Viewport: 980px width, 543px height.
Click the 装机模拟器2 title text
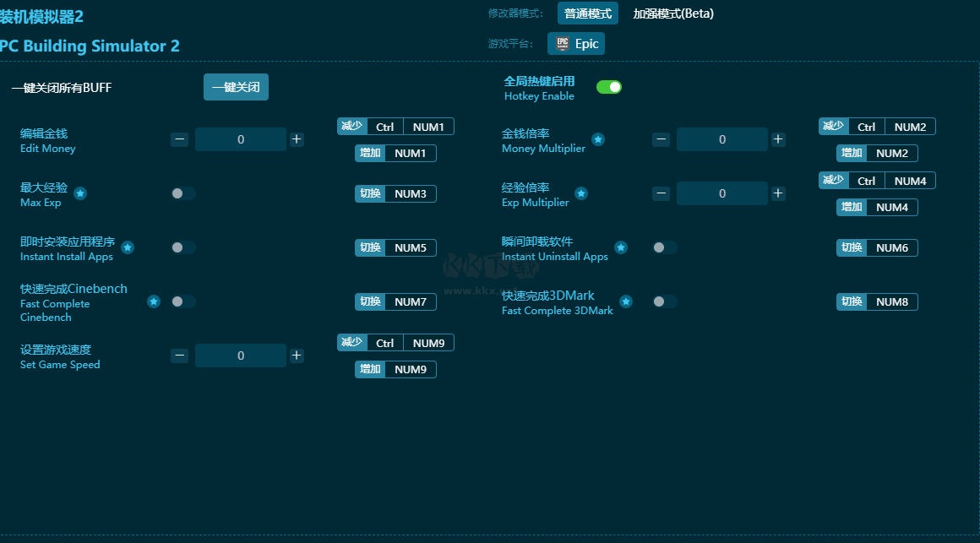point(42,16)
